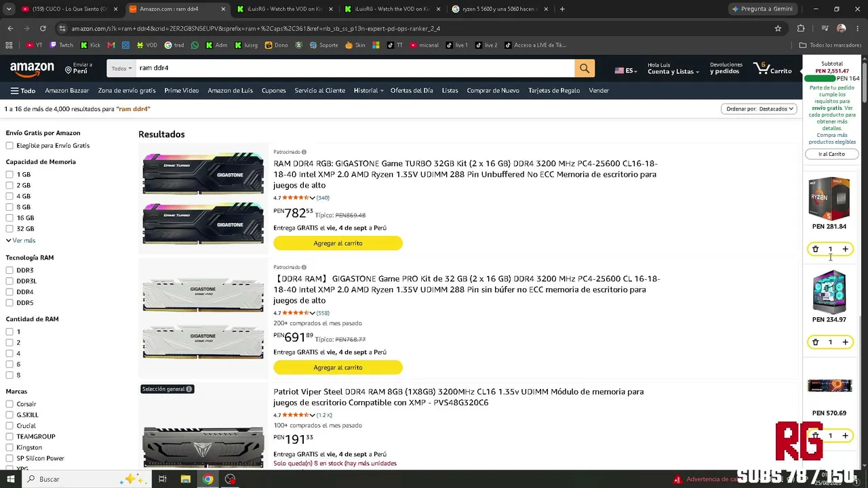Add Gigastone Game TURBO RAM to cart

(x=338, y=243)
